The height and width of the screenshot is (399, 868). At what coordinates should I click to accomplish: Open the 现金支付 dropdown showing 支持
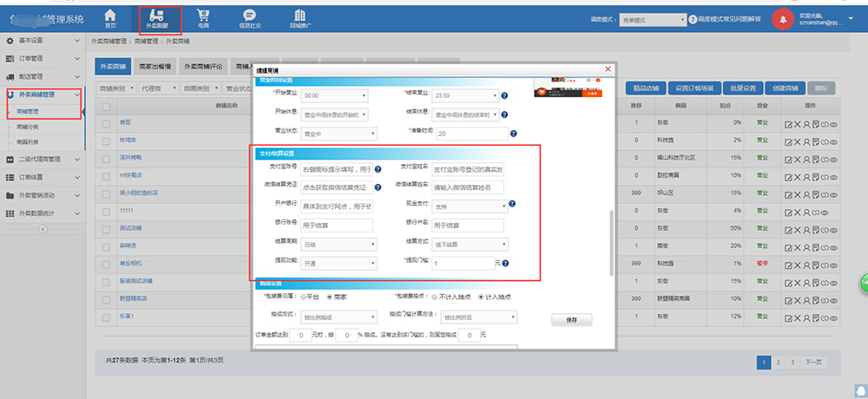[x=469, y=206]
